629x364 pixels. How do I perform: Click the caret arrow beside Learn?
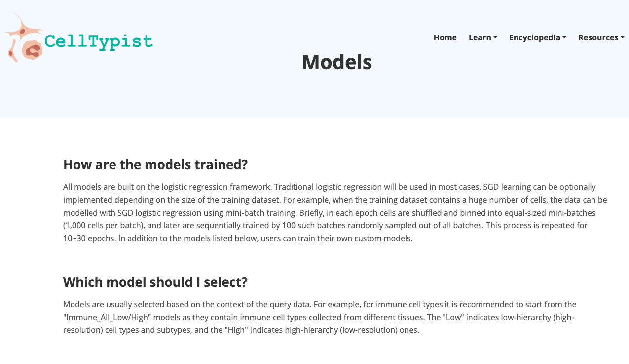click(x=495, y=38)
